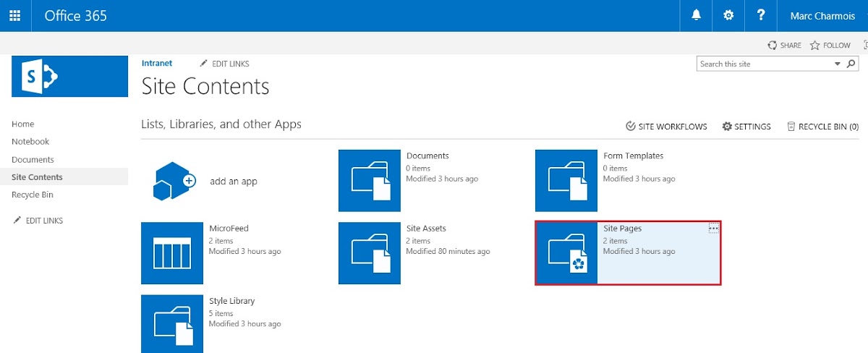The height and width of the screenshot is (353, 868).
Task: Click the follow star icon
Action: pos(814,45)
